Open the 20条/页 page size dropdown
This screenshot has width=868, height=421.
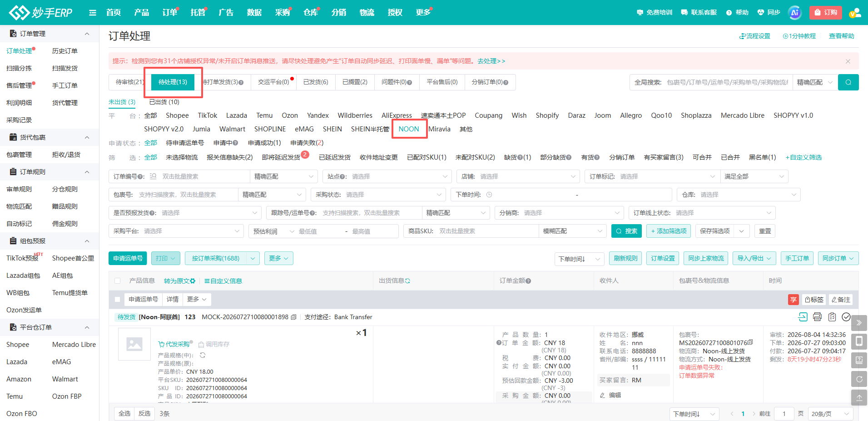point(830,414)
